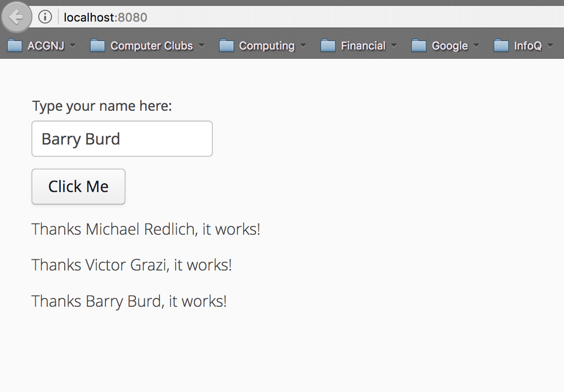Click the 'Type your name here:' label

102,106
